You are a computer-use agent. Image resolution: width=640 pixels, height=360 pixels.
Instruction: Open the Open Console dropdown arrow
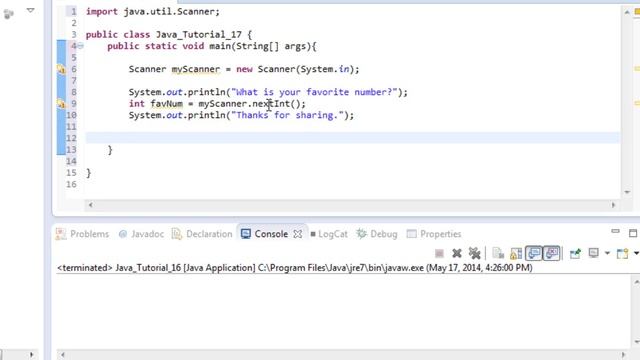pos(636,253)
